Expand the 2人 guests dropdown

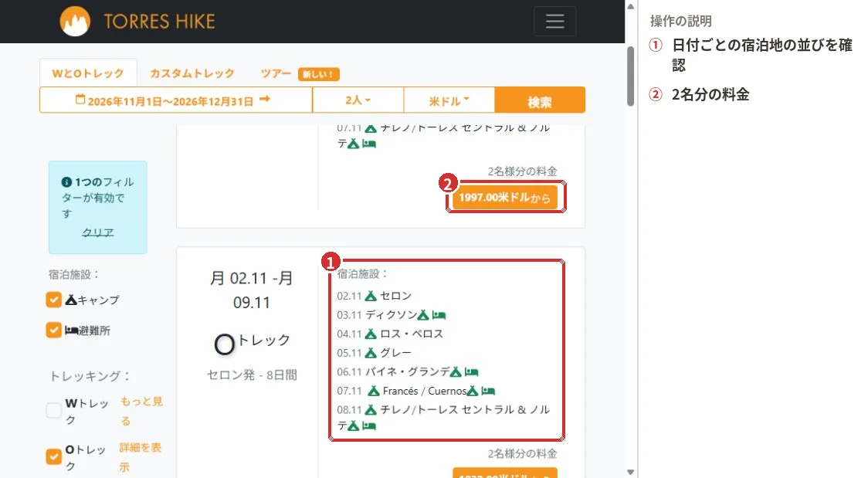click(x=358, y=100)
